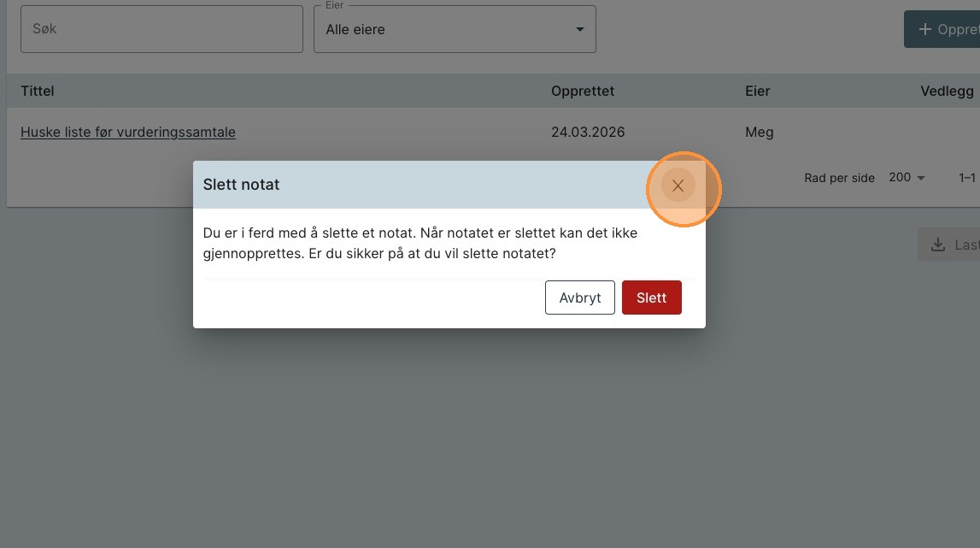Click the deletion warning message text
Image resolution: width=980 pixels, height=548 pixels.
420,243
